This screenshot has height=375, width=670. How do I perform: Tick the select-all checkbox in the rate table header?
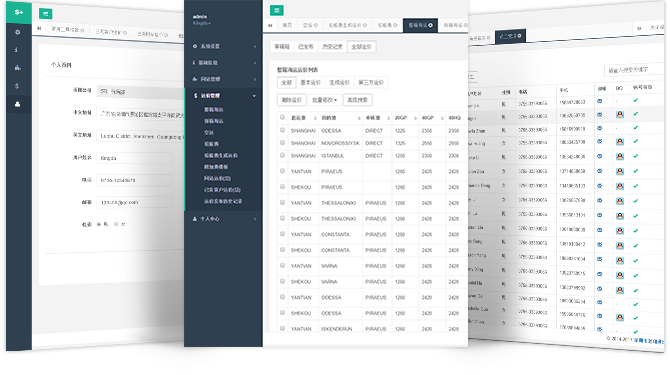click(282, 117)
